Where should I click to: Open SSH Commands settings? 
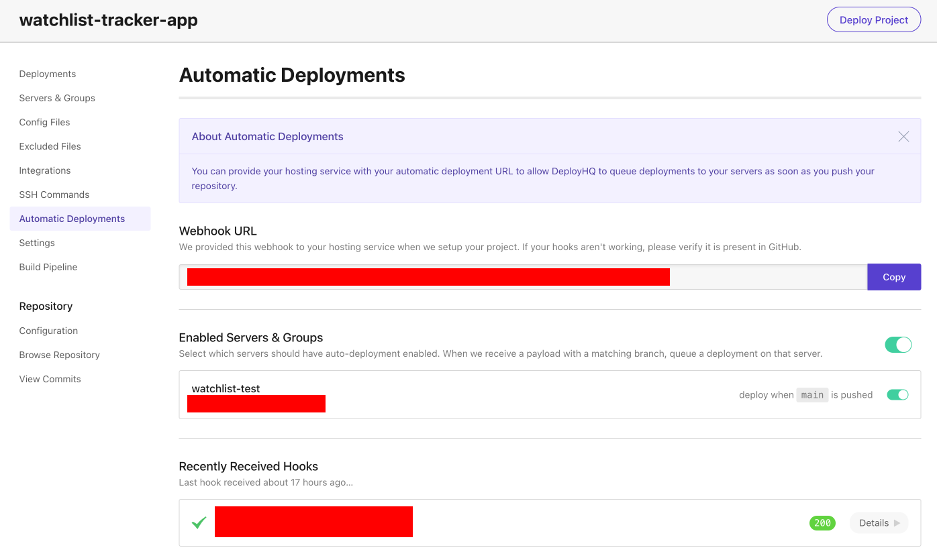(x=54, y=194)
